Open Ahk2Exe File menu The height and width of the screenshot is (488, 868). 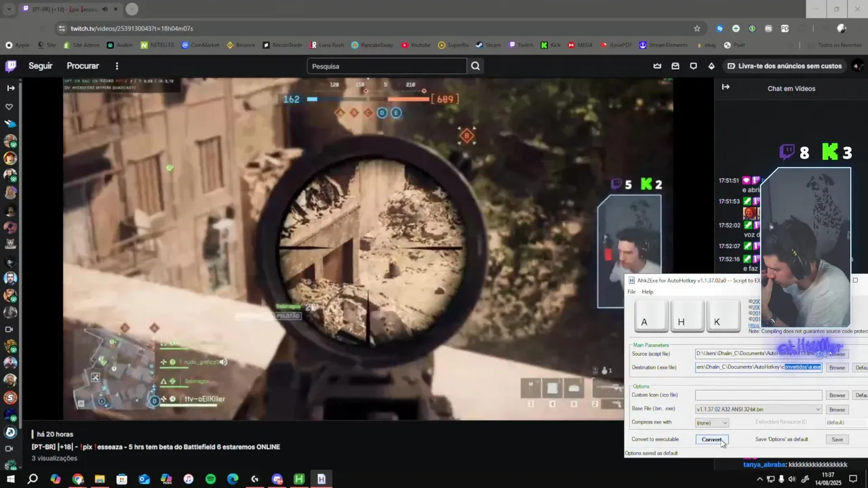(631, 291)
